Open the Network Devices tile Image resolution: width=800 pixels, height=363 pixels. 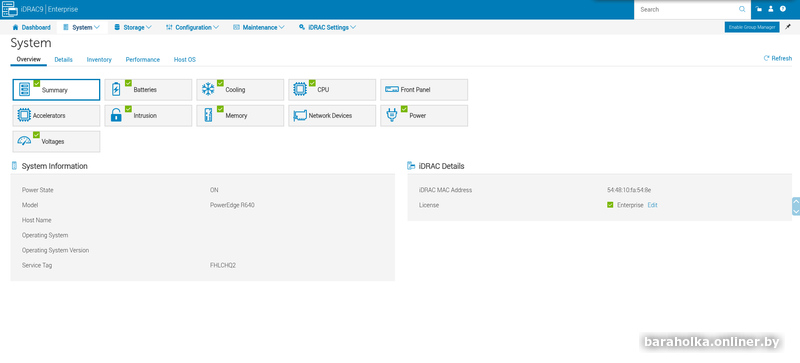332,116
